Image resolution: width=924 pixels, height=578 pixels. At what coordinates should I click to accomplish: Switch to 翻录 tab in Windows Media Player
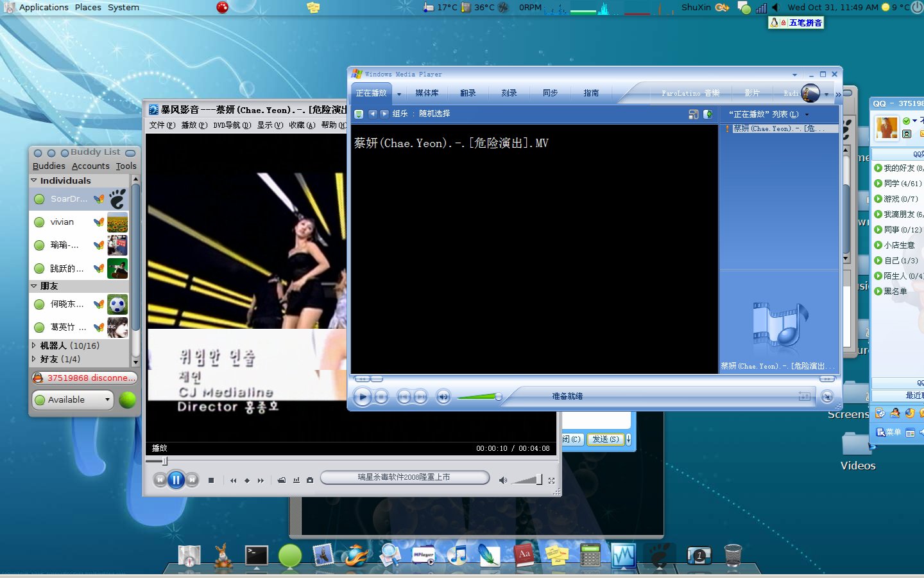[x=468, y=93]
